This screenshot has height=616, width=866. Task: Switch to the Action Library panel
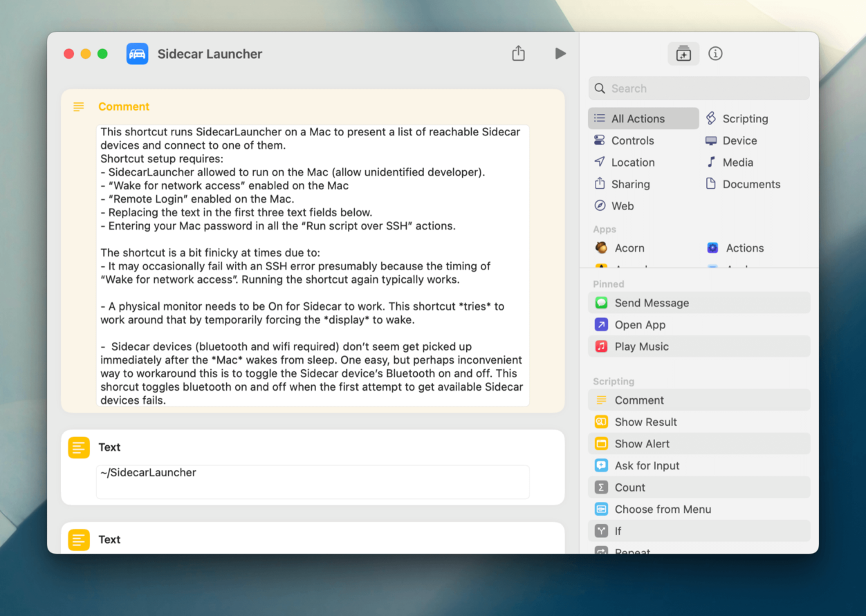pos(683,53)
